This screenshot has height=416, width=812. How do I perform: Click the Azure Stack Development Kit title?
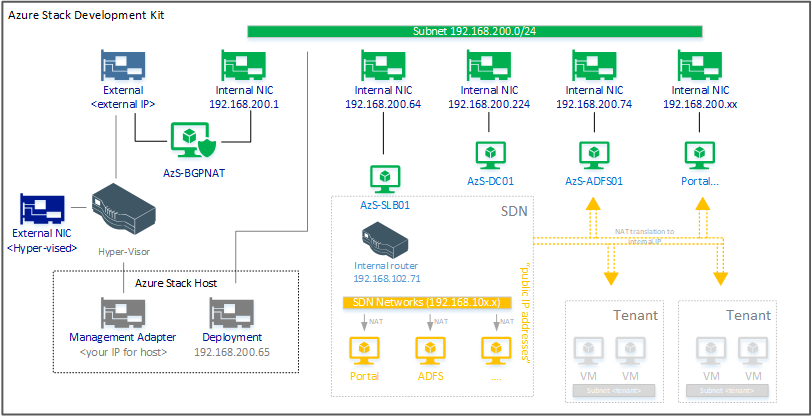(86, 16)
